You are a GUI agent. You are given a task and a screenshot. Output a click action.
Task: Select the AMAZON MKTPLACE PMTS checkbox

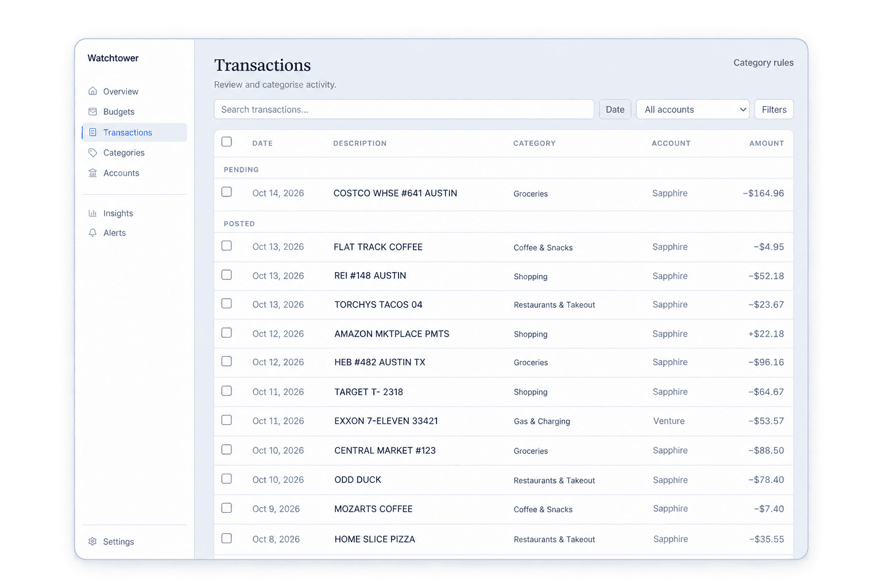pos(227,333)
